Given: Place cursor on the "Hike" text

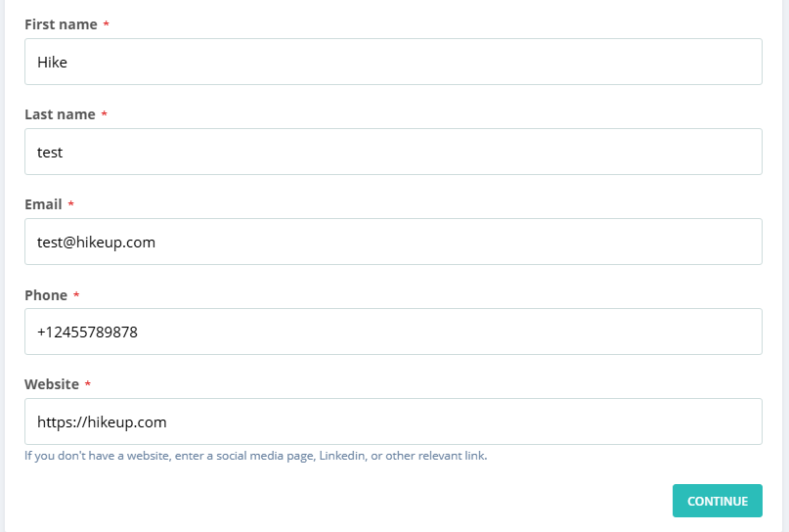Looking at the screenshot, I should (x=52, y=62).
